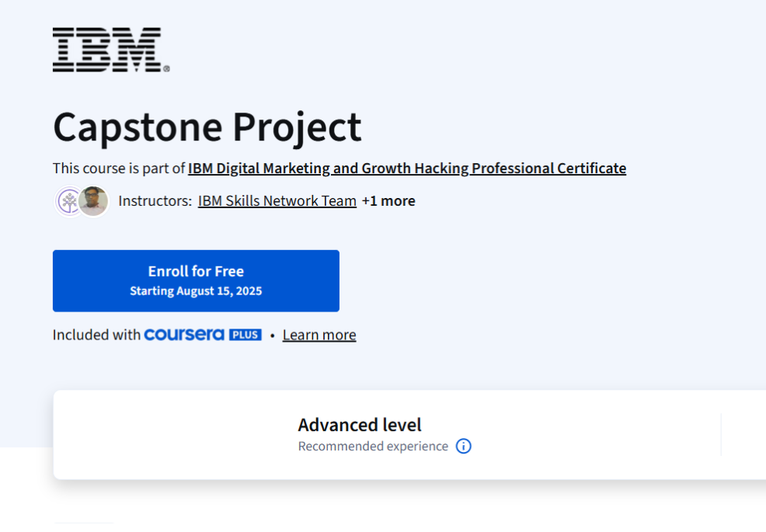Click the blue PLUS badge
The image size is (766, 532).
(245, 335)
